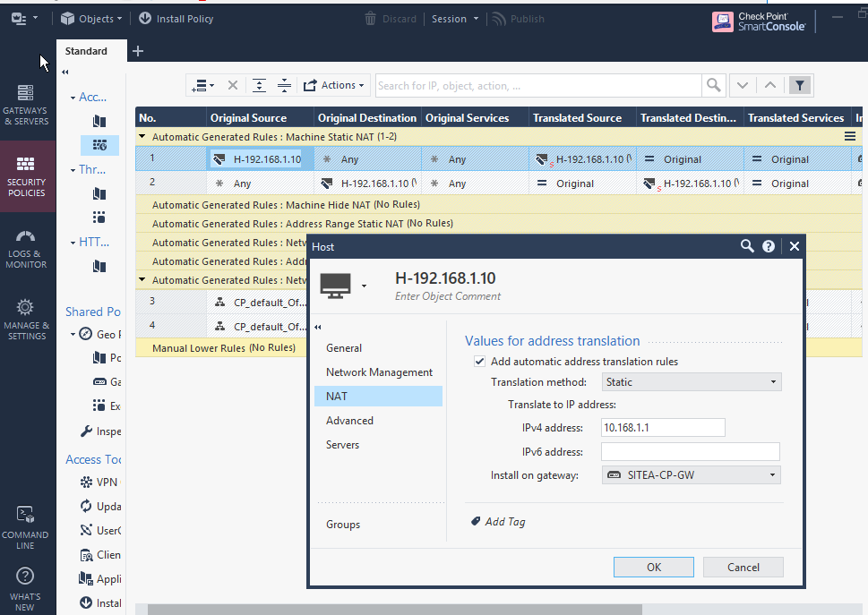Viewport: 868px width, 615px height.
Task: Open the Servers page in Host dialog
Action: 343,445
